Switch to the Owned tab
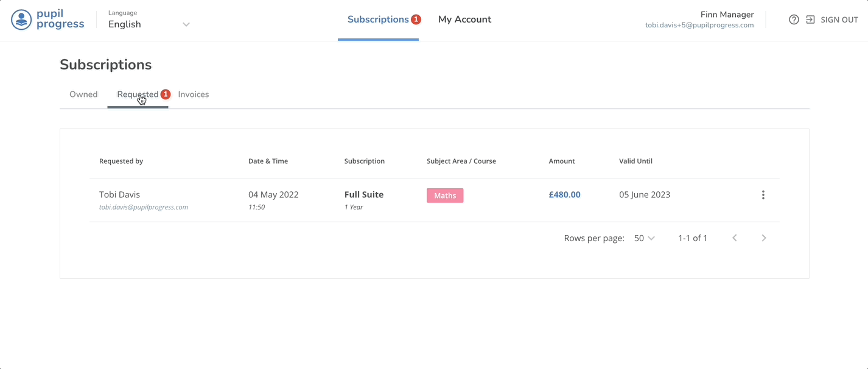The image size is (868, 369). pyautogui.click(x=83, y=94)
